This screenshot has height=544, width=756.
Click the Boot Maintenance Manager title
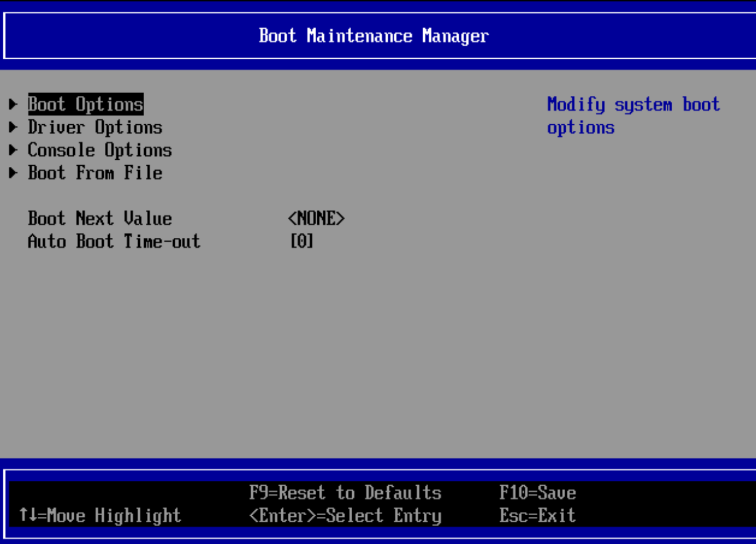(373, 36)
